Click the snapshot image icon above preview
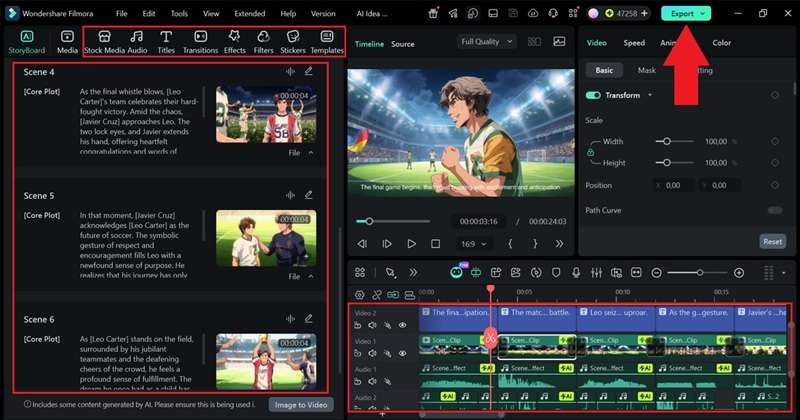The height and width of the screenshot is (420, 800). coord(559,42)
